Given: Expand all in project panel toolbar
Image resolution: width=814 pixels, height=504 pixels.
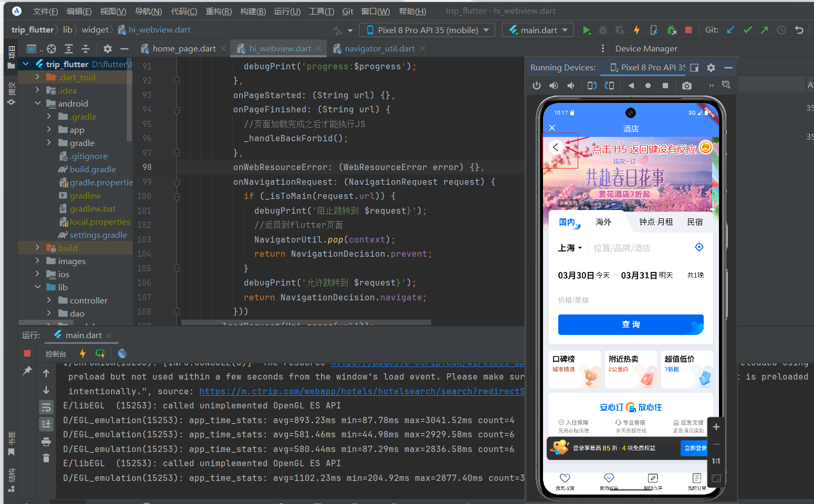Looking at the screenshot, I should pos(69,49).
